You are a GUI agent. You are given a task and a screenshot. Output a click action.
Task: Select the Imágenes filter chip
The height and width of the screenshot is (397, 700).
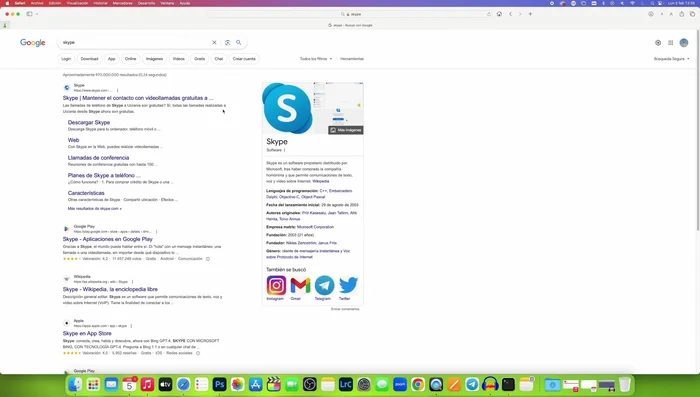[154, 59]
